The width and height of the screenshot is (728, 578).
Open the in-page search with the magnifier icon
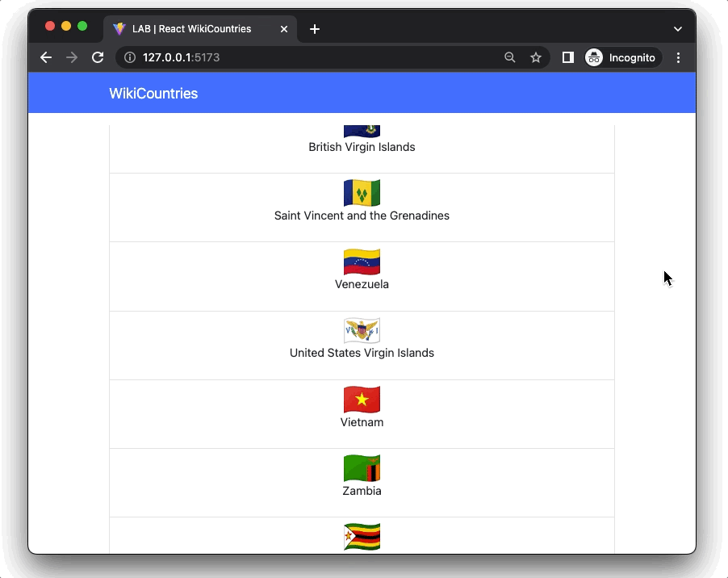click(509, 57)
